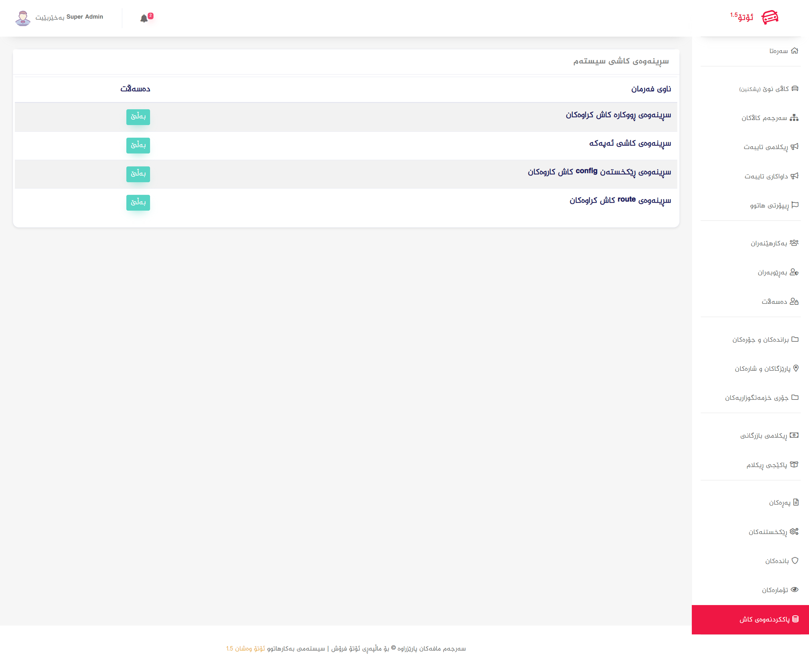Click the ئۆتۆ وەشان 1.5 footer link
The image size is (809, 672).
coord(245,649)
